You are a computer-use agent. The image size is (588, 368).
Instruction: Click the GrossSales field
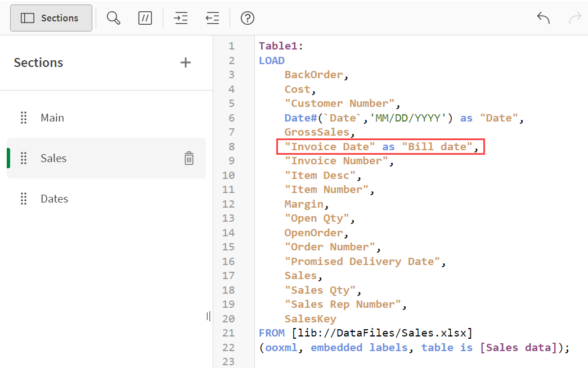[x=317, y=132]
